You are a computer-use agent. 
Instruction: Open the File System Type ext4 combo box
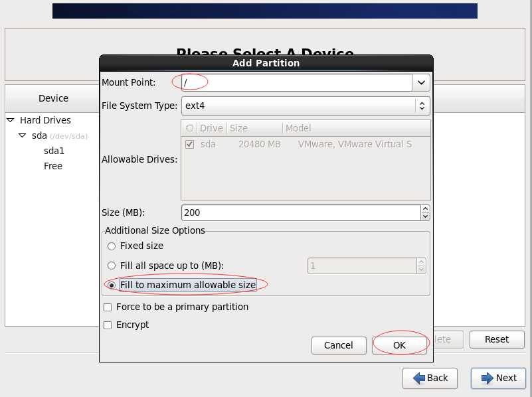coord(306,106)
